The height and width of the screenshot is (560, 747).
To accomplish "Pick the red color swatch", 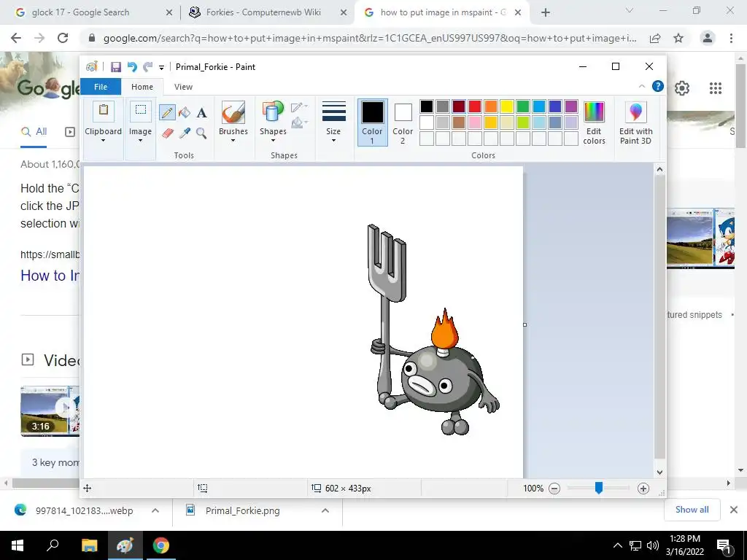I will 474,106.
